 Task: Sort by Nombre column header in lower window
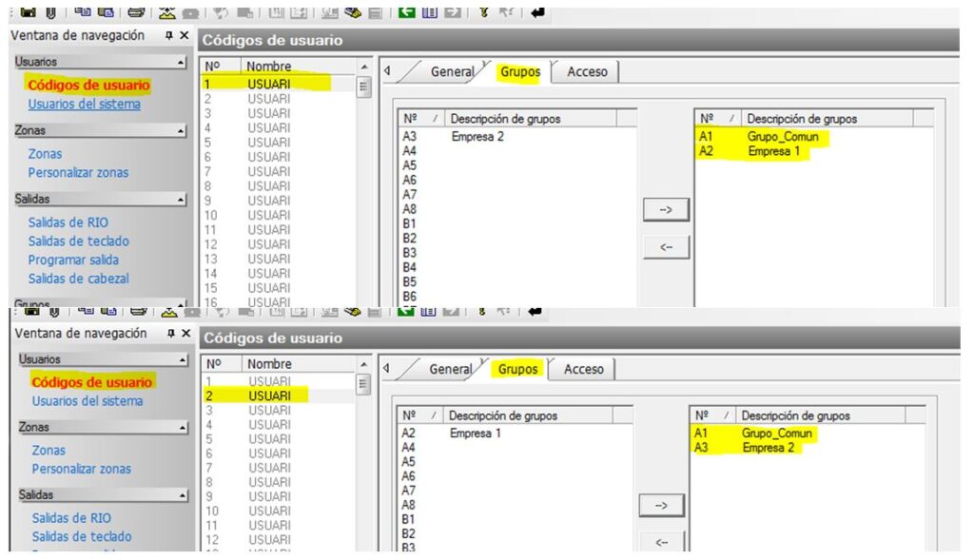coord(300,364)
